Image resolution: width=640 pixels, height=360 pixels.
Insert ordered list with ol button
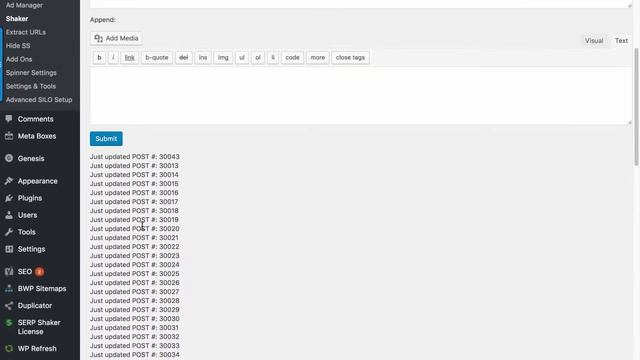[258, 58]
